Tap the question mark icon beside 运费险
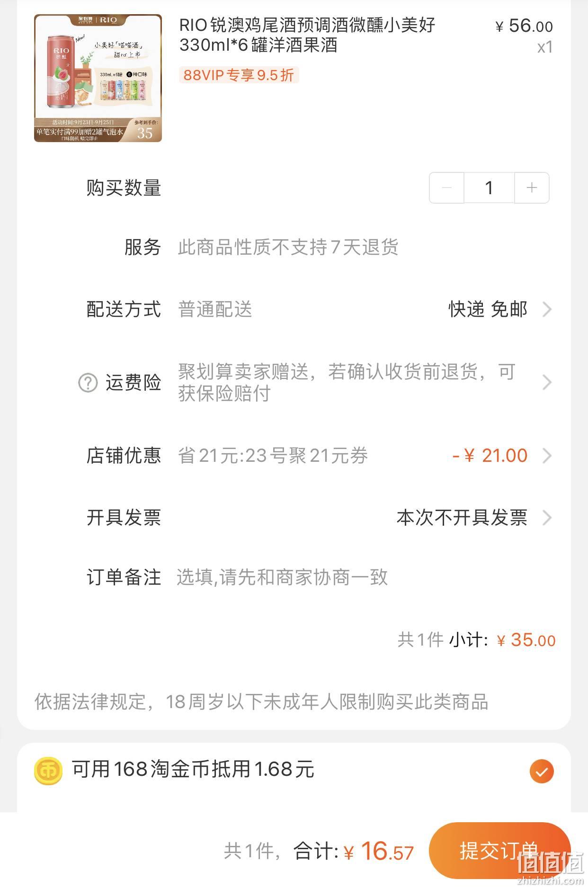This screenshot has height=889, width=588. (x=88, y=383)
